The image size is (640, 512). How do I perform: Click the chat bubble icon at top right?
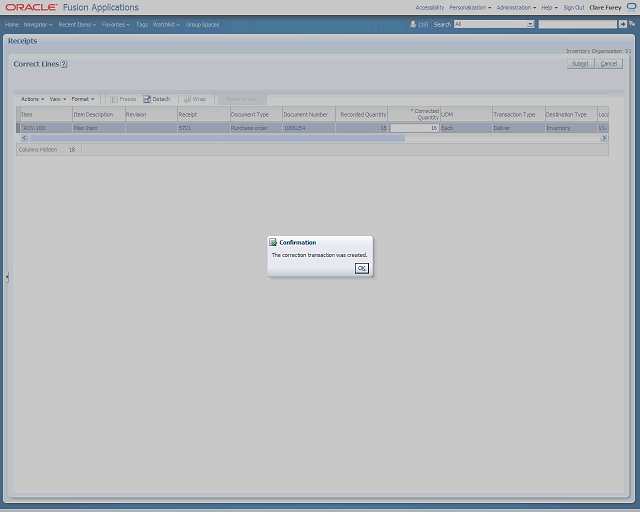[631, 7]
